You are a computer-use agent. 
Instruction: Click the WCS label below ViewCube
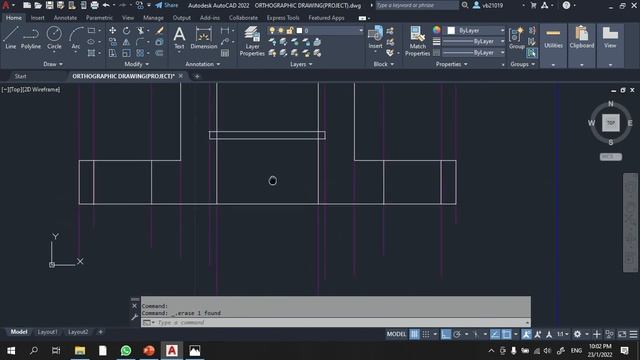[x=611, y=157]
